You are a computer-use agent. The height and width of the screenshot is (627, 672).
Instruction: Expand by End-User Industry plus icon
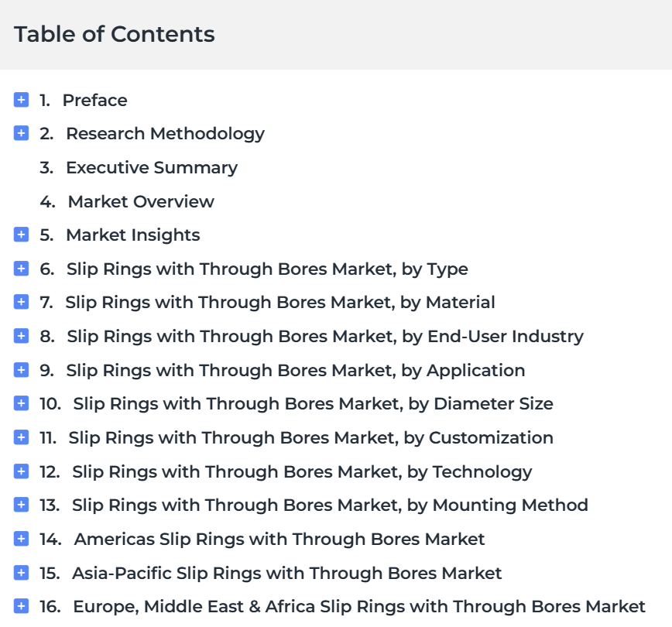[x=21, y=336]
